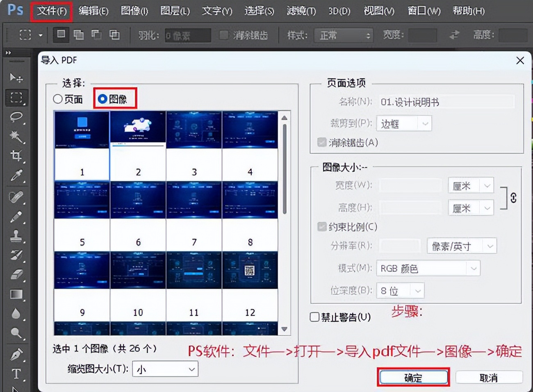Open the 缩览图大小 dropdown
Image resolution: width=533 pixels, height=392 pixels.
[x=165, y=369]
